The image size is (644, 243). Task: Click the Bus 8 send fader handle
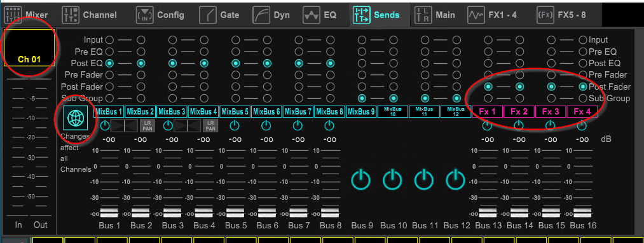coord(330,212)
